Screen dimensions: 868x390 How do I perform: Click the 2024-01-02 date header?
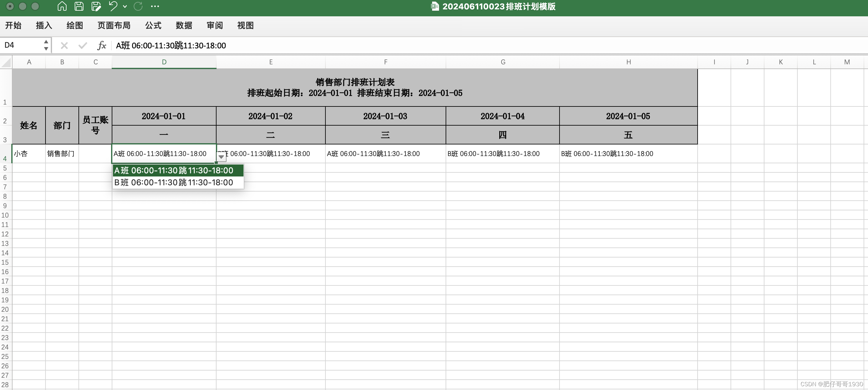pos(271,116)
